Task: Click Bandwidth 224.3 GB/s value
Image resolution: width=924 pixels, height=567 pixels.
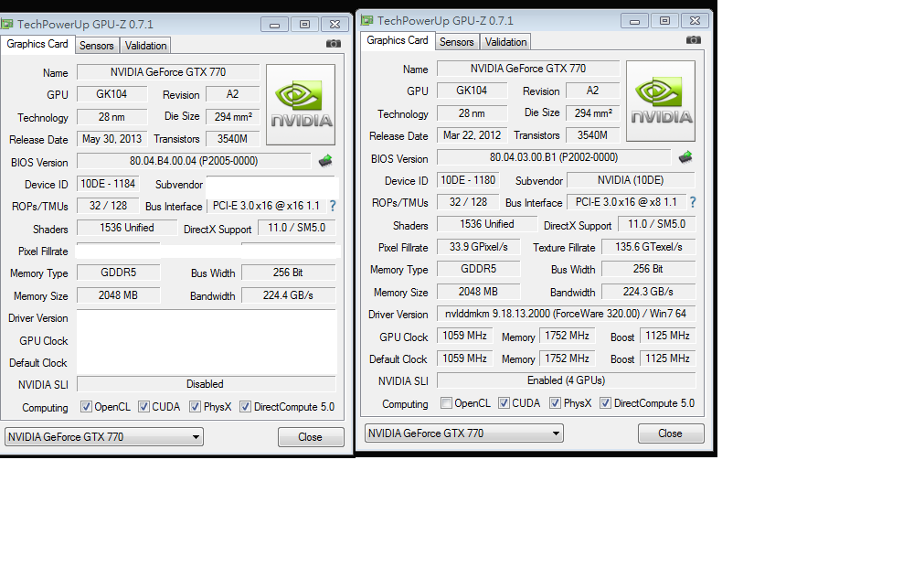Action: (x=648, y=292)
